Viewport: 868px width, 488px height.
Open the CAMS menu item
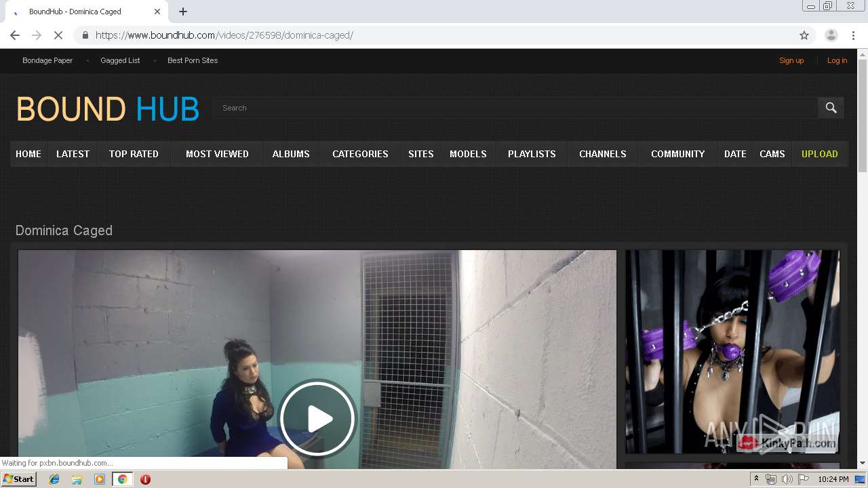[772, 154]
